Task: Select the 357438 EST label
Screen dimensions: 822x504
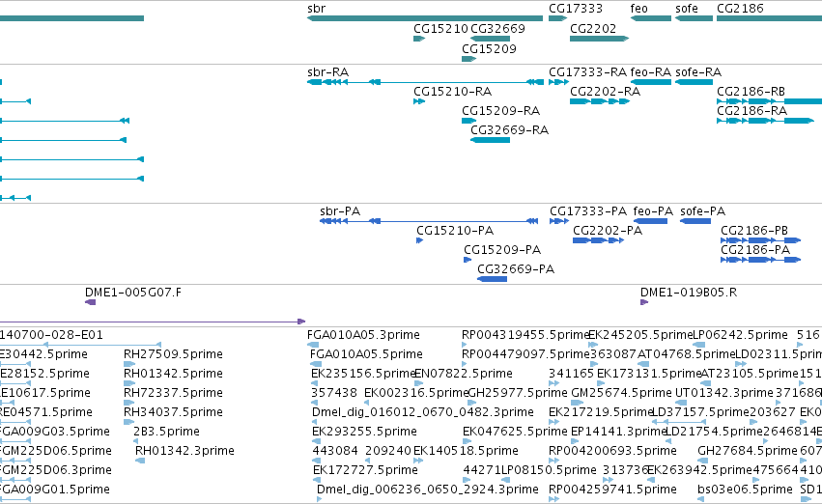Action: click(x=334, y=394)
